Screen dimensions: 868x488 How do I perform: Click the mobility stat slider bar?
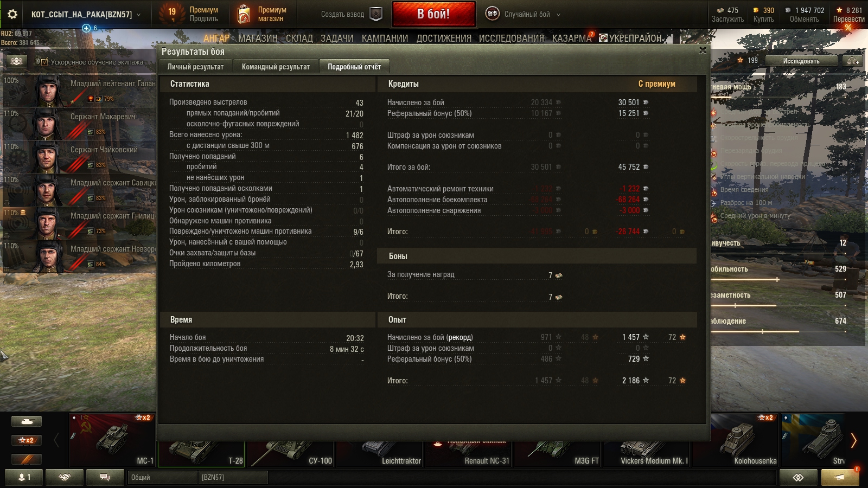[778, 280]
